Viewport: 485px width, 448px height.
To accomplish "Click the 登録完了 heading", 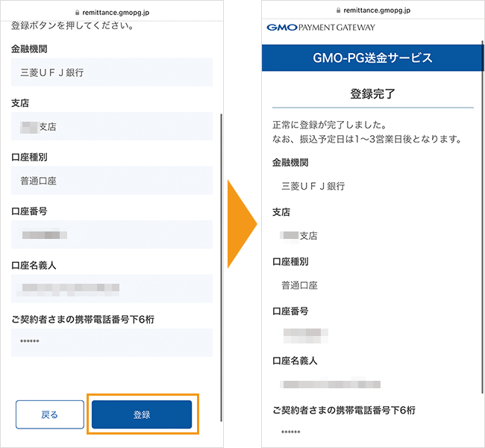I will [x=373, y=94].
